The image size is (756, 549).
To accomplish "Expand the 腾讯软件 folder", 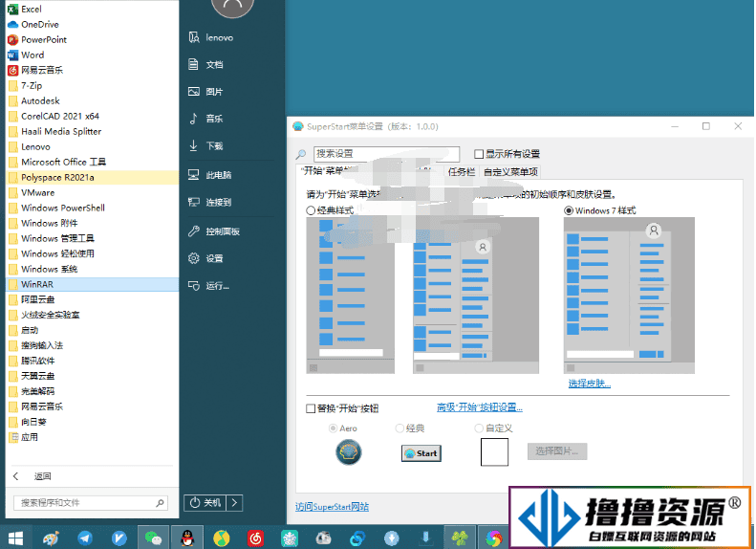I will [92, 361].
